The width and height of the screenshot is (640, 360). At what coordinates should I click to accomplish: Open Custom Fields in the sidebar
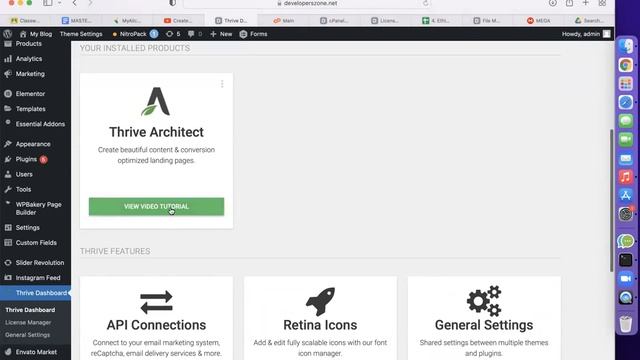35,243
